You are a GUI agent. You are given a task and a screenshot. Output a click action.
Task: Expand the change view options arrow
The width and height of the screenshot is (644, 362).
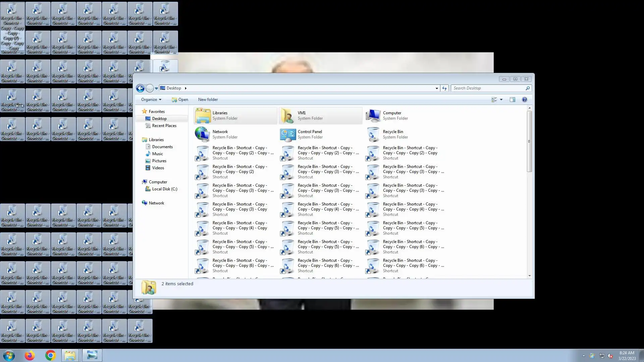coord(501,100)
